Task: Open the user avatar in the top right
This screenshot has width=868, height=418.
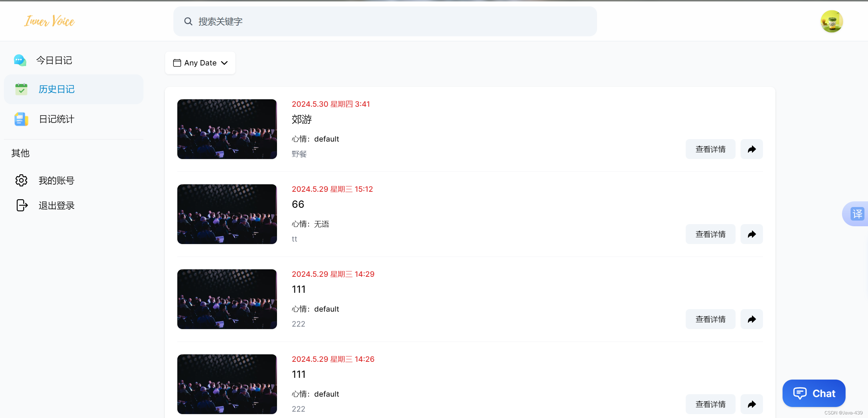Action: pos(832,21)
